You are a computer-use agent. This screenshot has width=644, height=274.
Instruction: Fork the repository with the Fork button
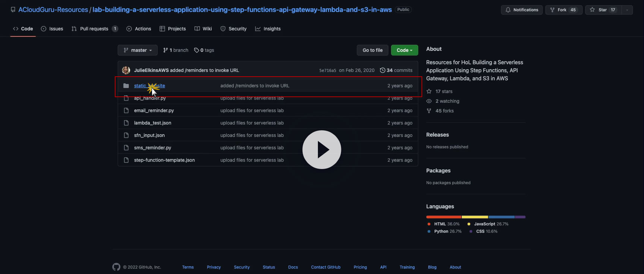tap(564, 10)
